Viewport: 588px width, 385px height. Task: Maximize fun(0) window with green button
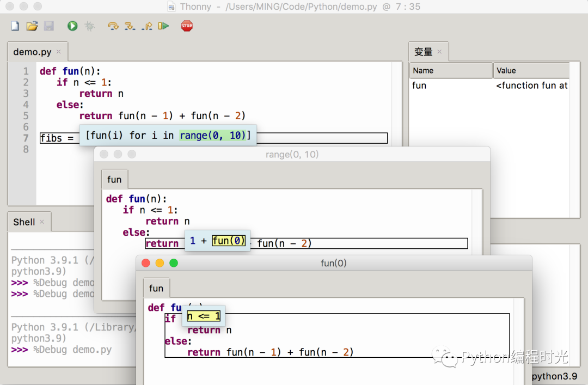pos(174,263)
